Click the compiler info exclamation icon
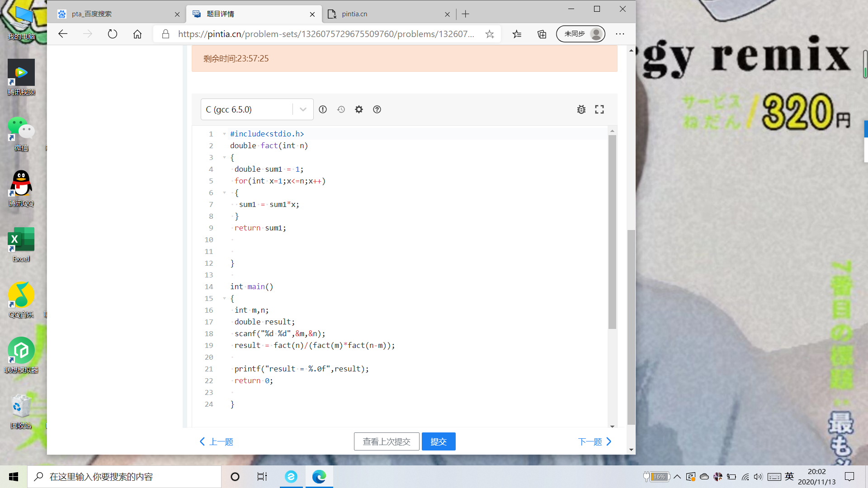The image size is (868, 488). click(x=323, y=109)
